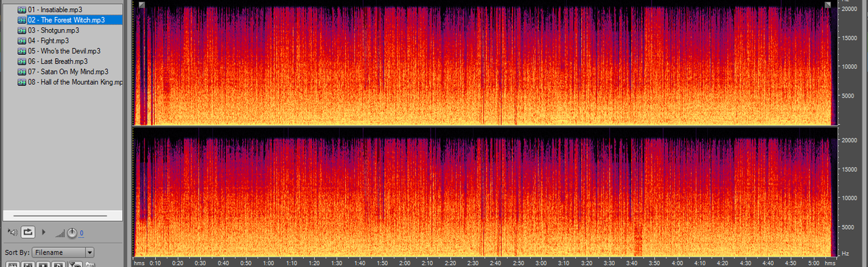Click the file list horizontal scrollbar

click(x=61, y=215)
